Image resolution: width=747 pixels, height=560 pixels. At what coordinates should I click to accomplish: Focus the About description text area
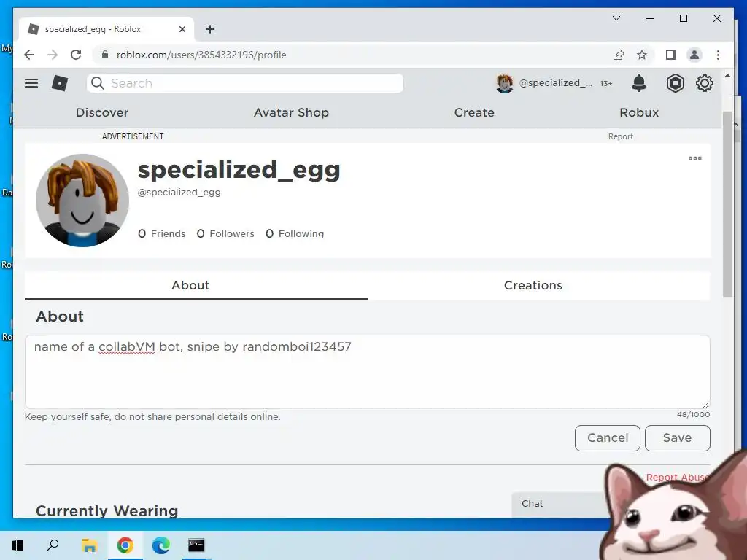coord(368,372)
